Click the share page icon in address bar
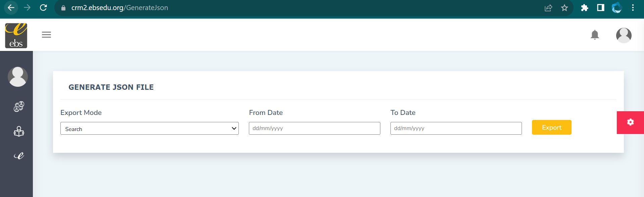Viewport: 644px width, 197px height. tap(548, 8)
